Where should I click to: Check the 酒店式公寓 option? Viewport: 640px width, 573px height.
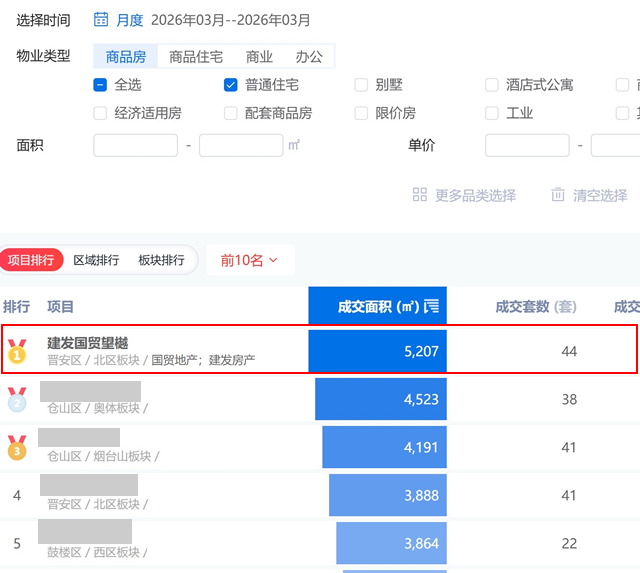coord(492,85)
